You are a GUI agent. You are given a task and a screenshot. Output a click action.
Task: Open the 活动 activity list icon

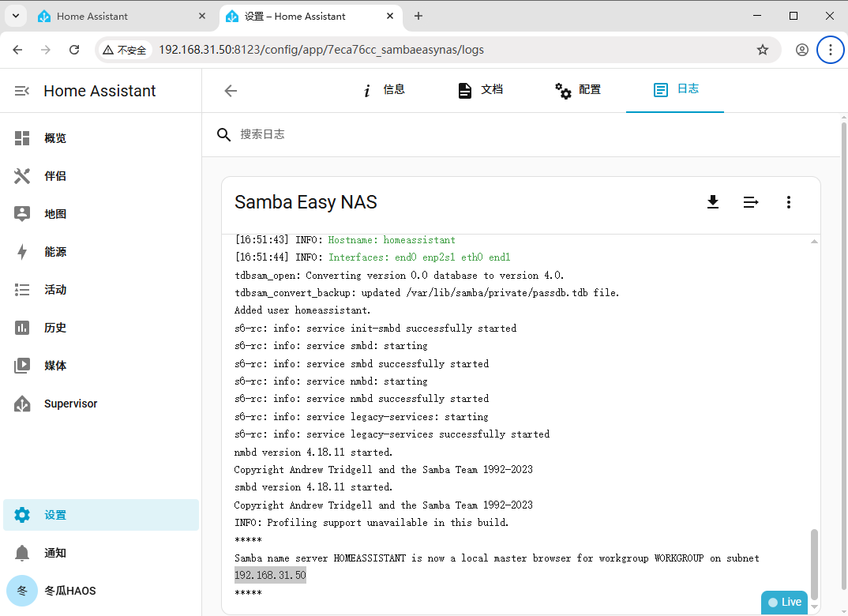[21, 290]
